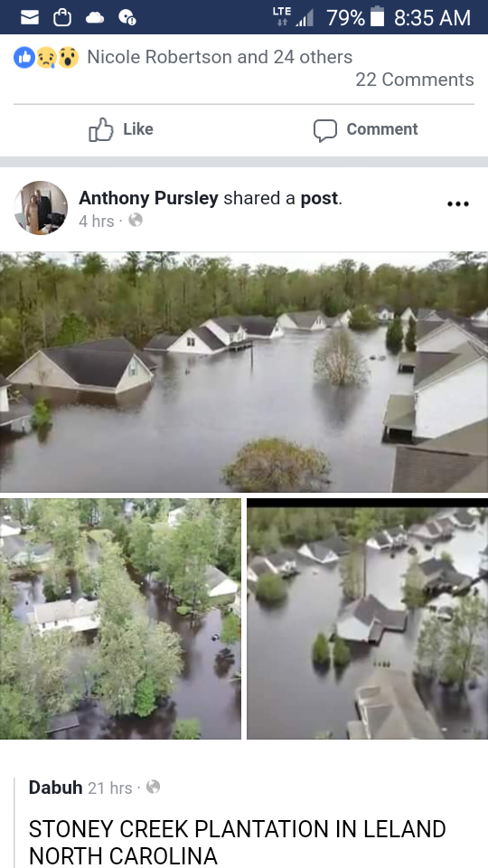Tap the Stoney Creek Plantation post text
This screenshot has height=868, width=488.
click(237, 842)
